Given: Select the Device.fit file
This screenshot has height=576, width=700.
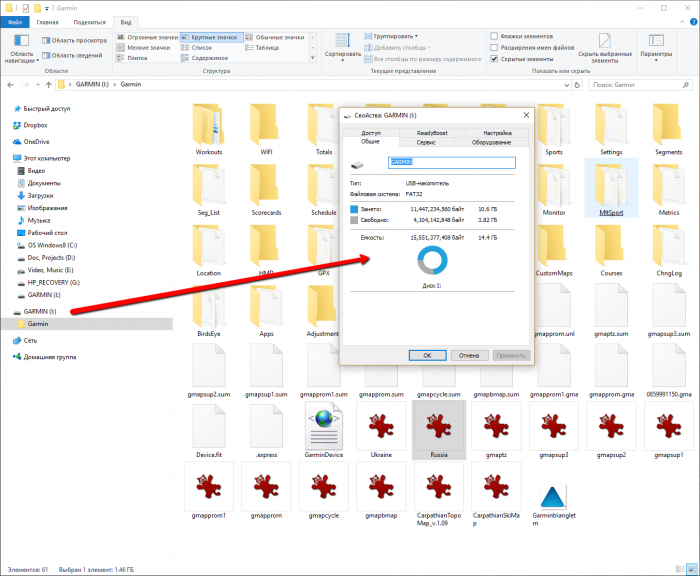Looking at the screenshot, I should (208, 430).
